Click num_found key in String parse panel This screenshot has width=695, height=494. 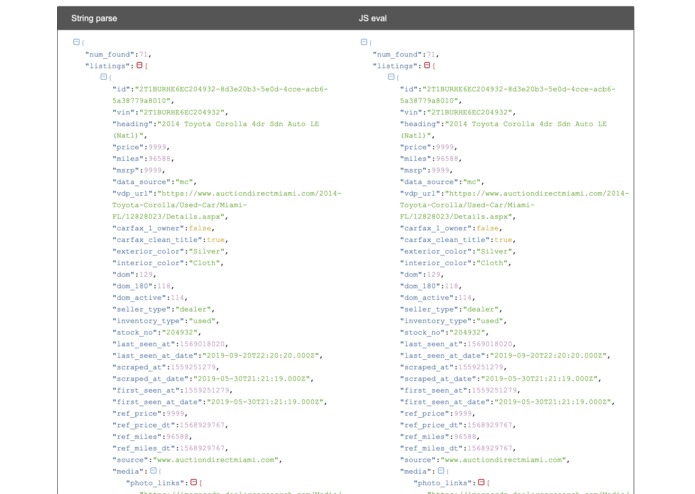click(110, 54)
